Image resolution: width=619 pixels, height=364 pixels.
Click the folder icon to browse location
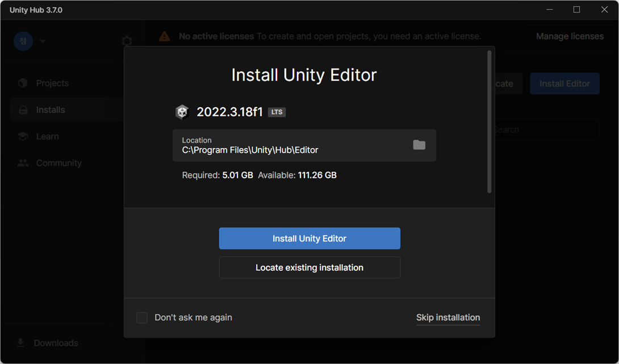(x=419, y=145)
